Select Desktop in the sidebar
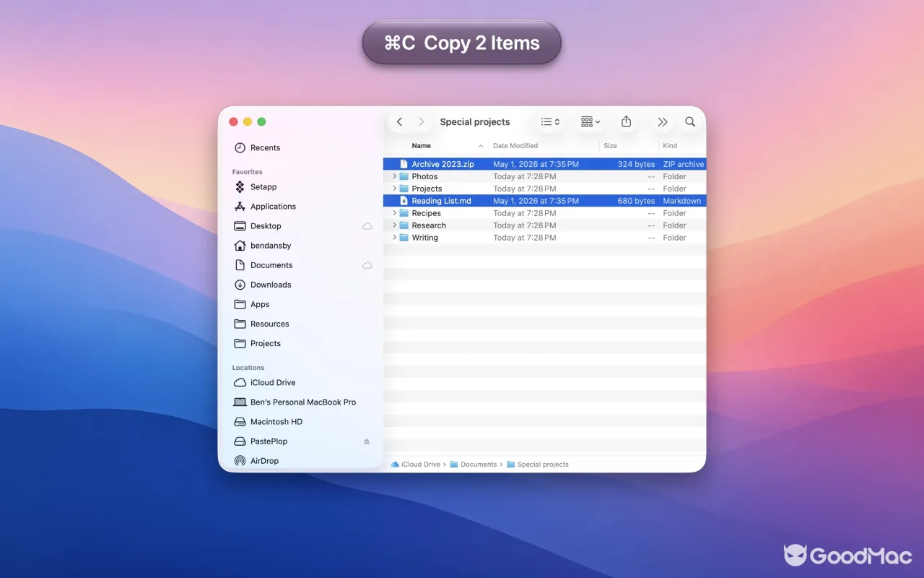This screenshot has height=578, width=924. pos(258,226)
